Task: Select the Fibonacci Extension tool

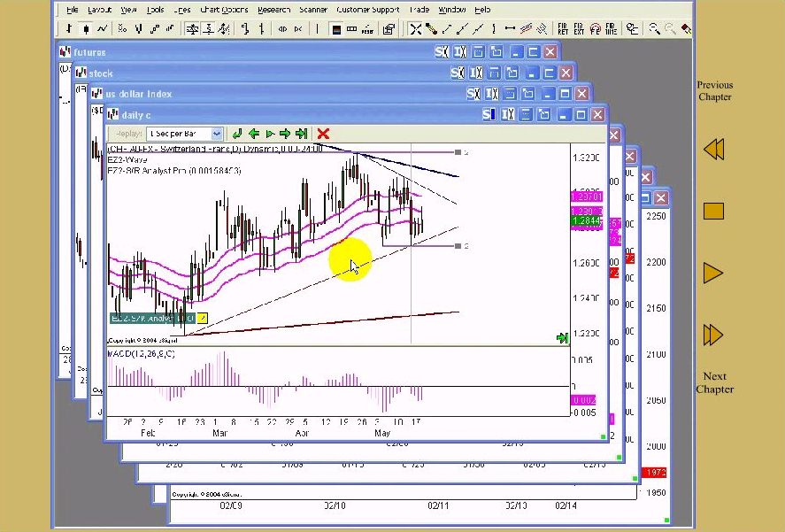Action: (578, 29)
